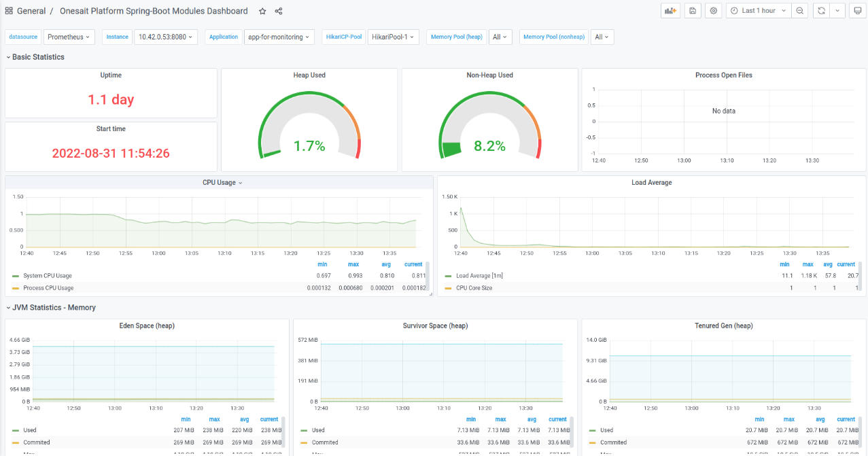This screenshot has width=868, height=456.
Task: Enable TV kiosk mode icon
Action: click(857, 10)
